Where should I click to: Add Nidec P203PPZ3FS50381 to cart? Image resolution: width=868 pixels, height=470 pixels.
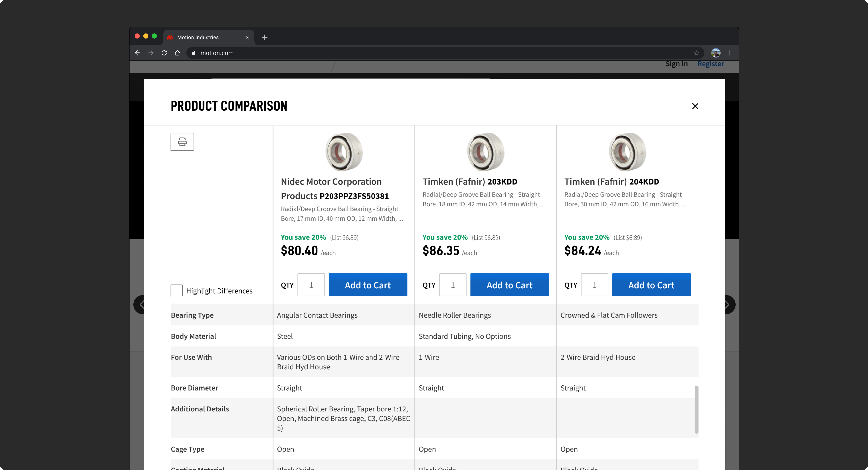click(368, 285)
